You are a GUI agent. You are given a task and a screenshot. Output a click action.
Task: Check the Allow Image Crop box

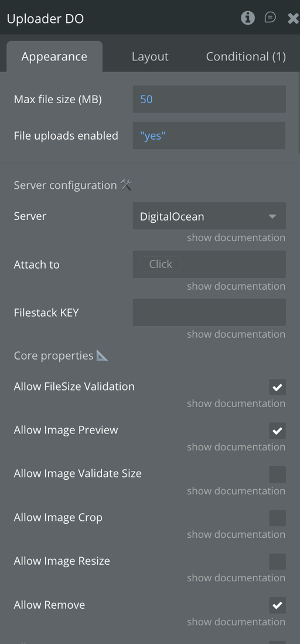pyautogui.click(x=277, y=518)
